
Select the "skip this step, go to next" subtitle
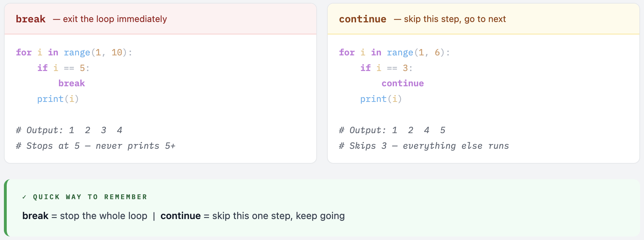click(x=454, y=19)
